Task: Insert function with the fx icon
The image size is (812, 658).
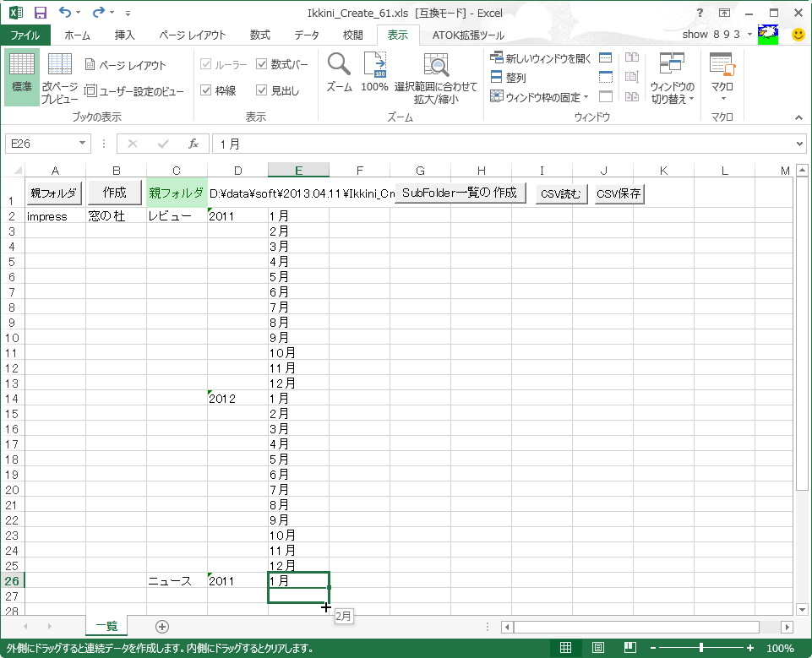Action: [x=193, y=144]
